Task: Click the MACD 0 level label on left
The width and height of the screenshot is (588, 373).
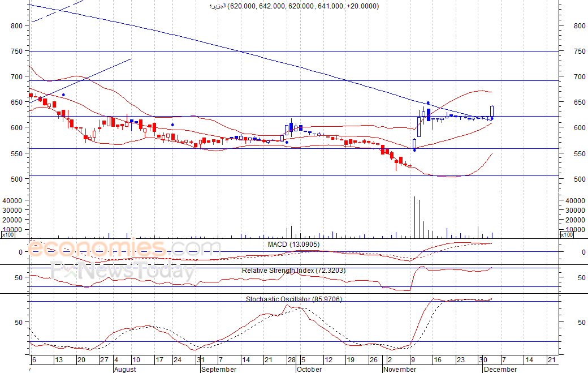Action: click(x=20, y=252)
